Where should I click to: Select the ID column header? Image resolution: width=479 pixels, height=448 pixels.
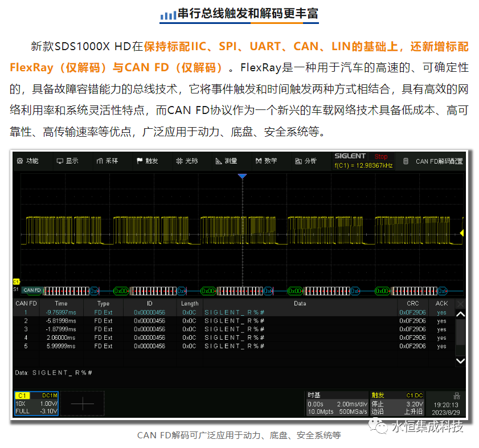coord(149,303)
